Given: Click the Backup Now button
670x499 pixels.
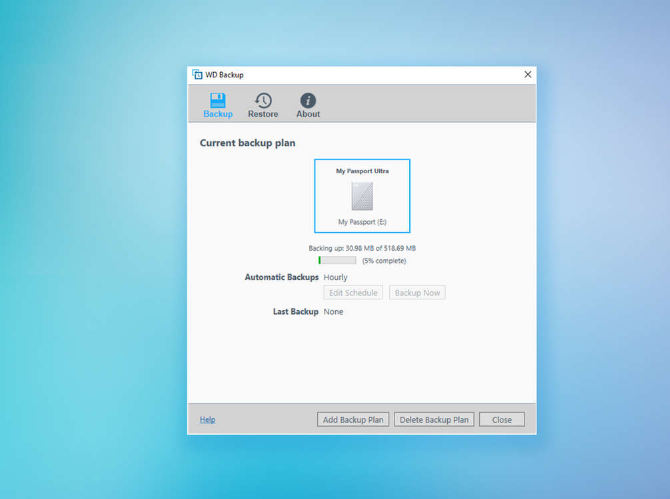Looking at the screenshot, I should [417, 293].
